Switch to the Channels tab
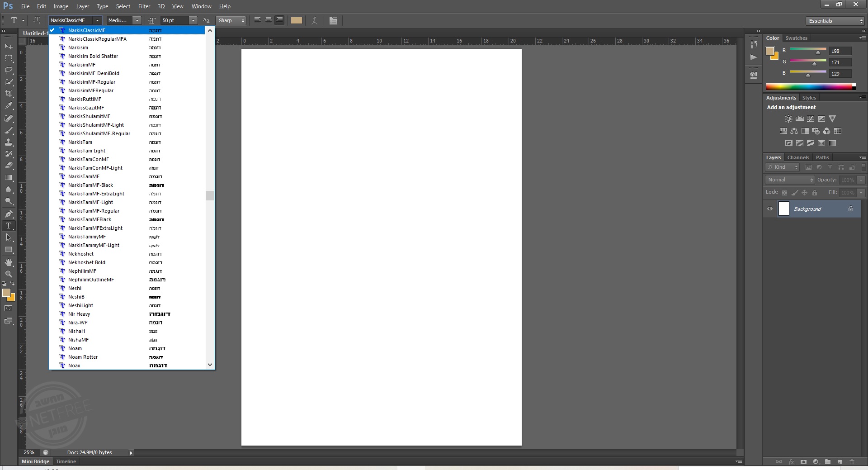 (798, 157)
